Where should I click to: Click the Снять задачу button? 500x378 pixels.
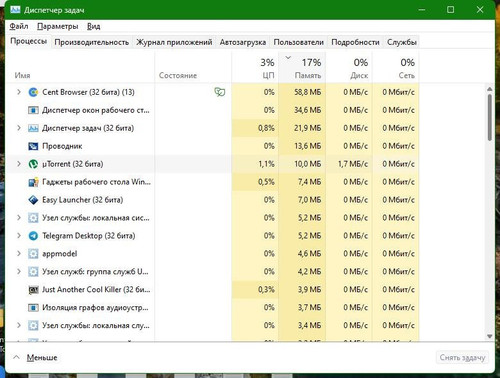tap(462, 358)
